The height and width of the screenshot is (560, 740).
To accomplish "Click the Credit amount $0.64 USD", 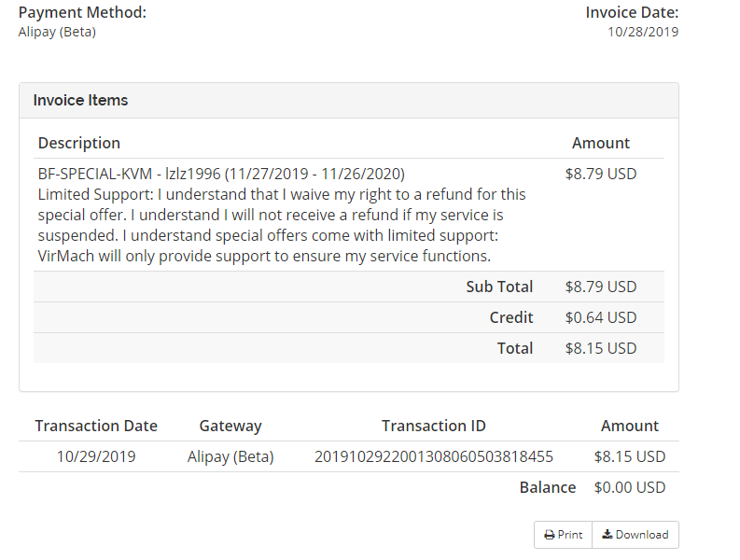I will point(601,317).
